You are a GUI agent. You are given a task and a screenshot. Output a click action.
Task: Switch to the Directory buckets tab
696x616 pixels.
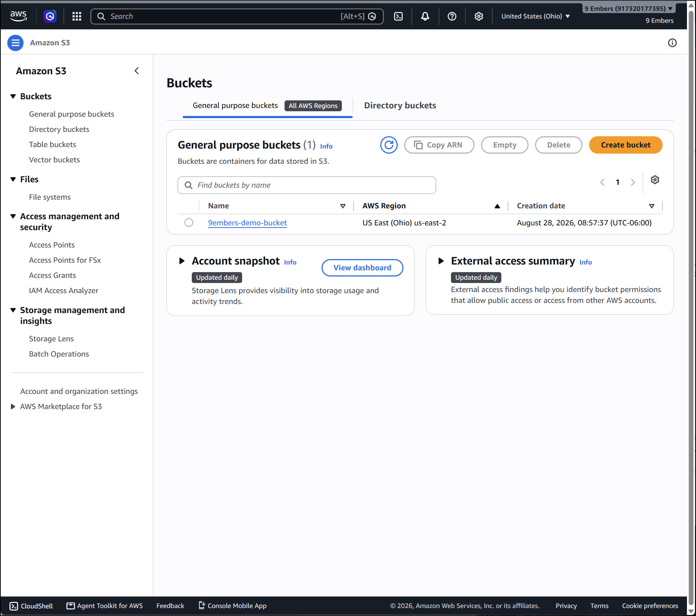400,105
